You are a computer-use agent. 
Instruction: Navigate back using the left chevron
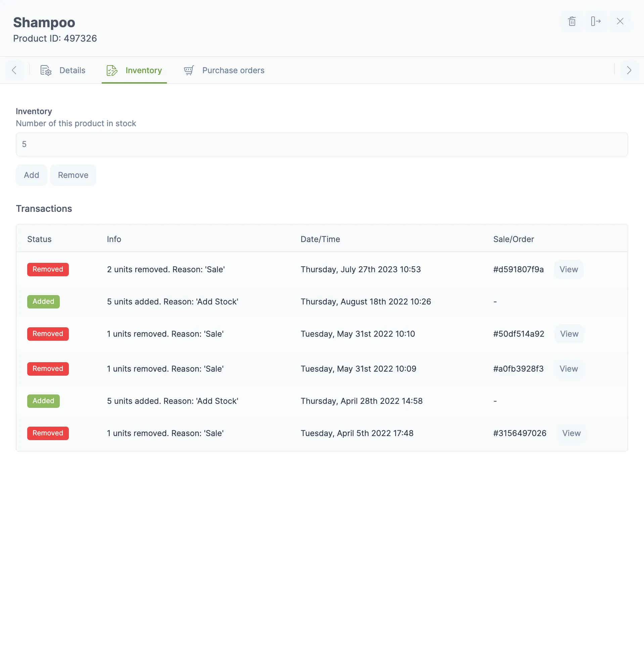click(x=14, y=70)
